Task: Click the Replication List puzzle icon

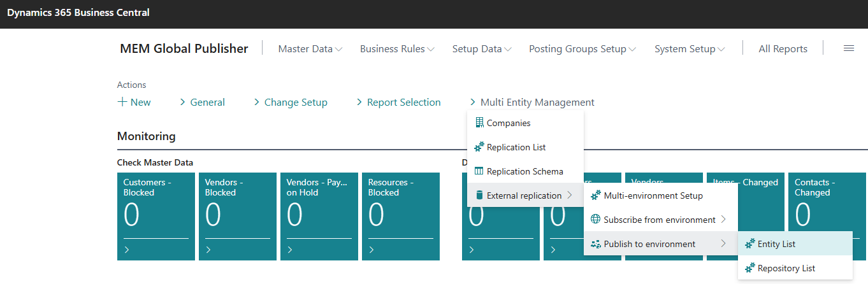Action: point(479,147)
